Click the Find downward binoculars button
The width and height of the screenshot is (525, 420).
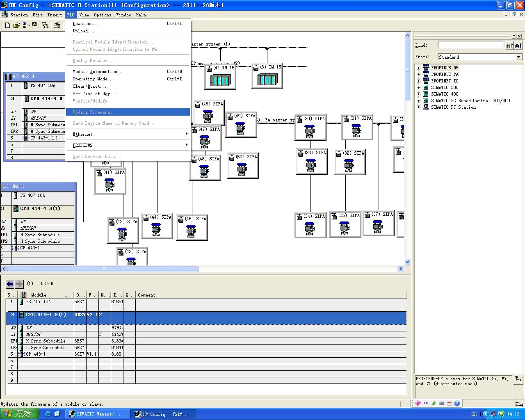tap(518, 46)
